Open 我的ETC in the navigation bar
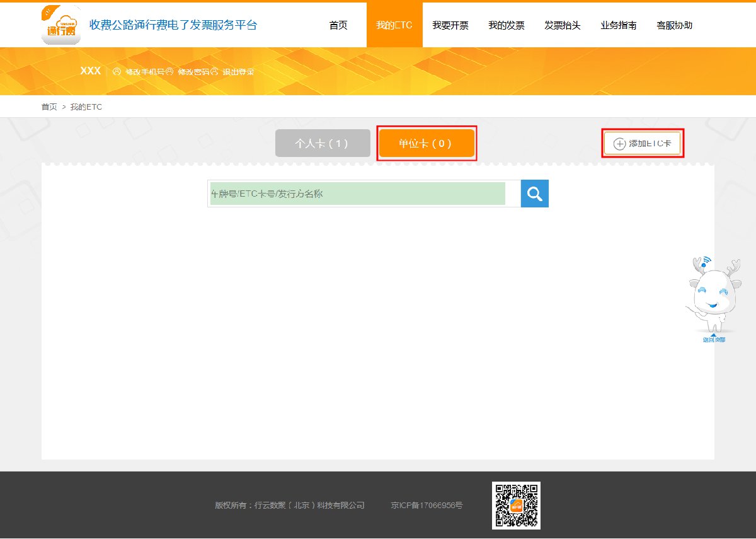Screen dimensions: 756x539 click(x=394, y=25)
